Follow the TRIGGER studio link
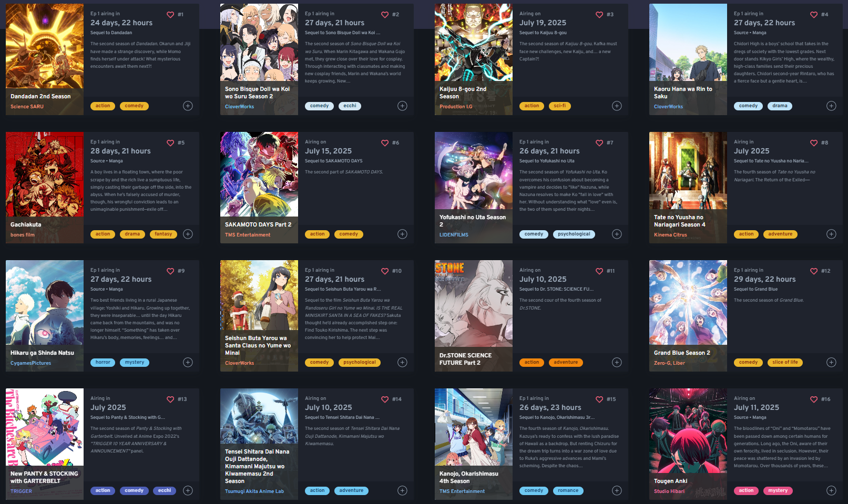Image resolution: width=848 pixels, height=504 pixels. pos(21,491)
